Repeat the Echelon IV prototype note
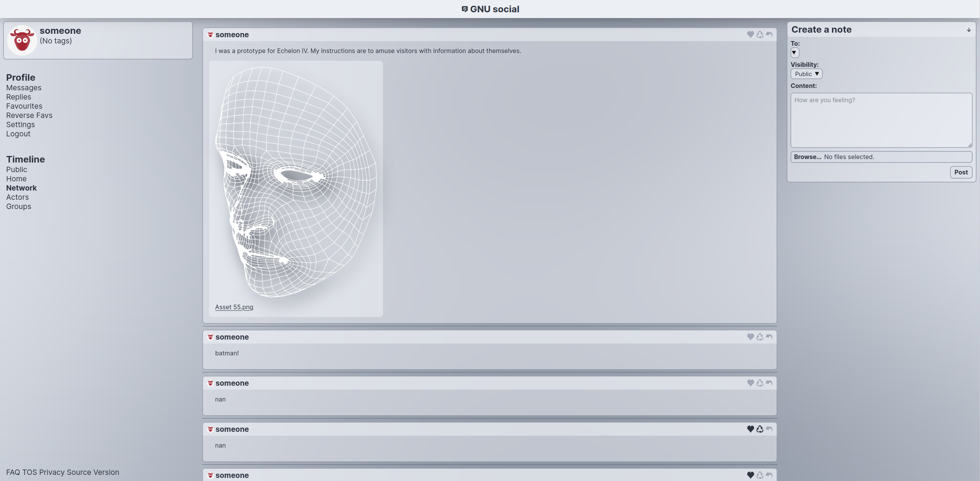This screenshot has height=481, width=980. tap(760, 35)
